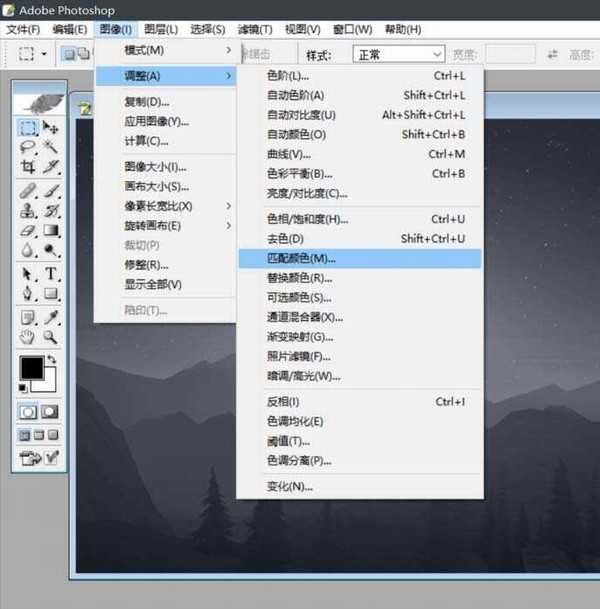The height and width of the screenshot is (609, 600).
Task: Choose 曲线(V)... from adjustments
Action: [360, 154]
